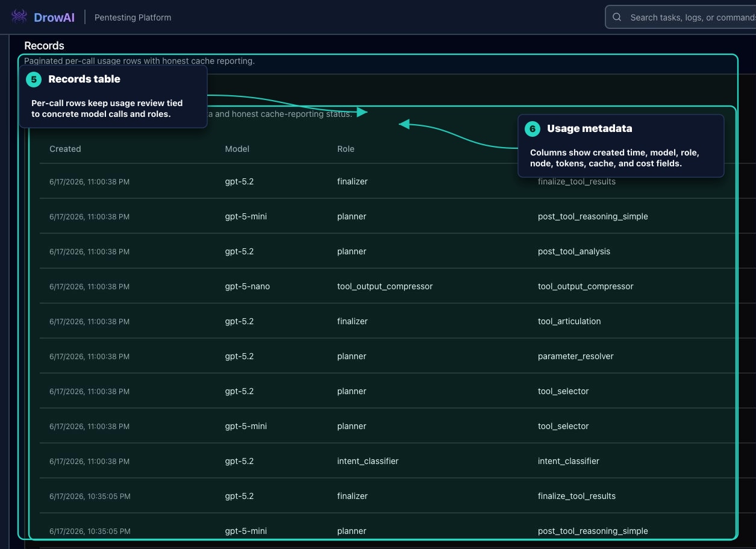Click the timestamp in the tool_articulation row
The image size is (756, 549).
pyautogui.click(x=89, y=321)
